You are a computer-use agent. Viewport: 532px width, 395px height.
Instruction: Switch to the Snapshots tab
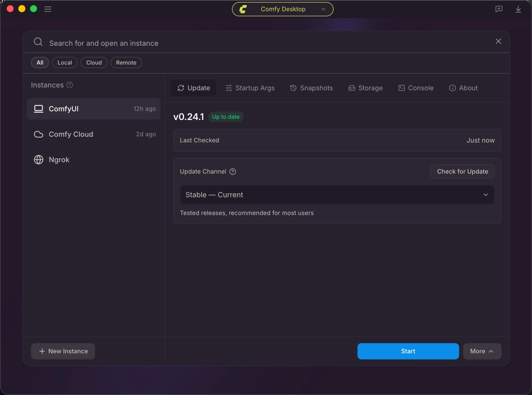[312, 88]
